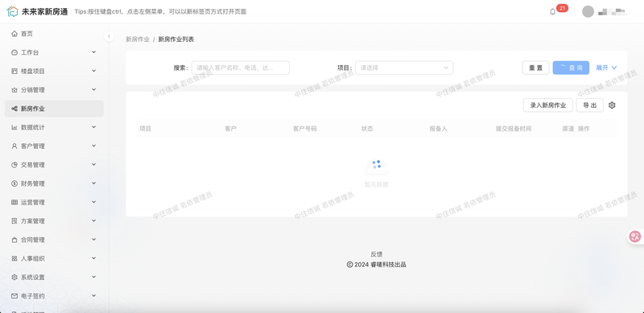Collapse the sidebar with arrow button
Image resolution: width=644 pixels, height=313 pixels.
(109, 36)
